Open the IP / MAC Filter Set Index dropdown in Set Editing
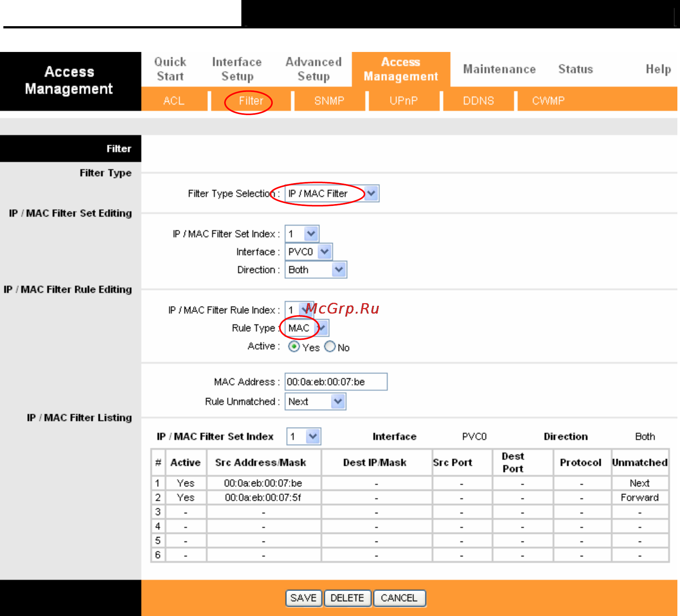The height and width of the screenshot is (616, 680). [x=302, y=234]
